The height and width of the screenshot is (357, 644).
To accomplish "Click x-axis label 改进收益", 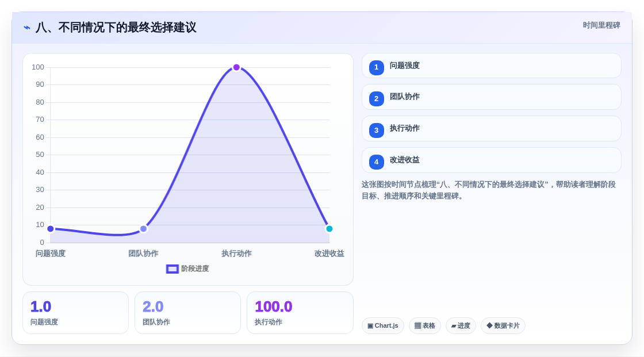I will click(x=329, y=254).
